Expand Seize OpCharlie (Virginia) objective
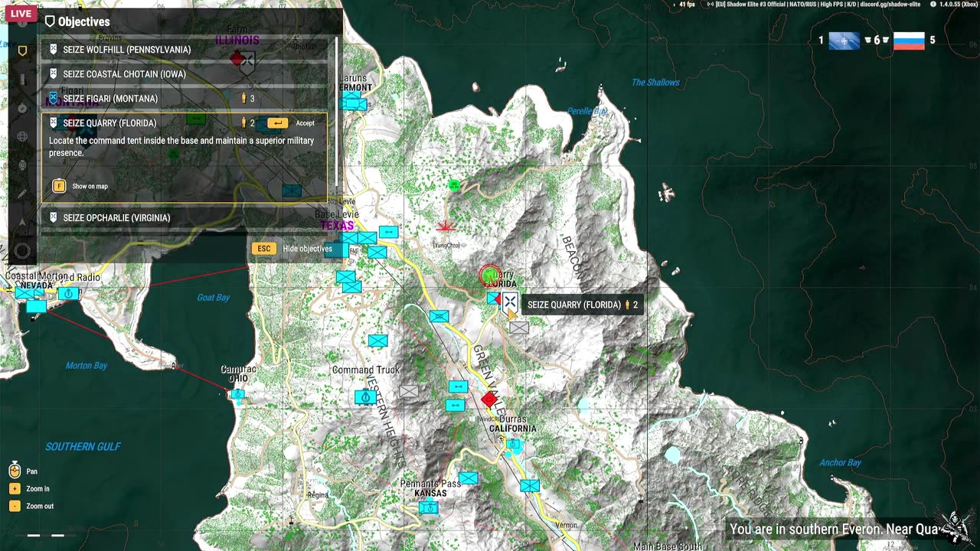Viewport: 980px width, 551px height. coord(185,218)
